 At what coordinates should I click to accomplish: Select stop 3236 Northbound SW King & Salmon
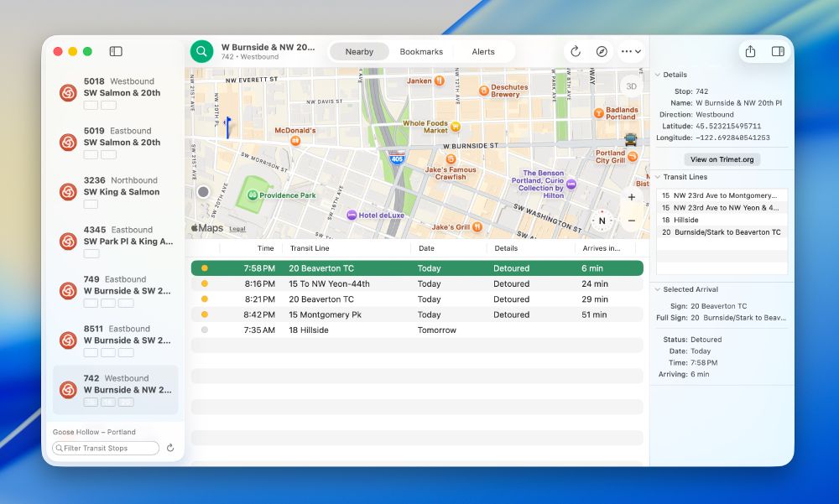[116, 191]
